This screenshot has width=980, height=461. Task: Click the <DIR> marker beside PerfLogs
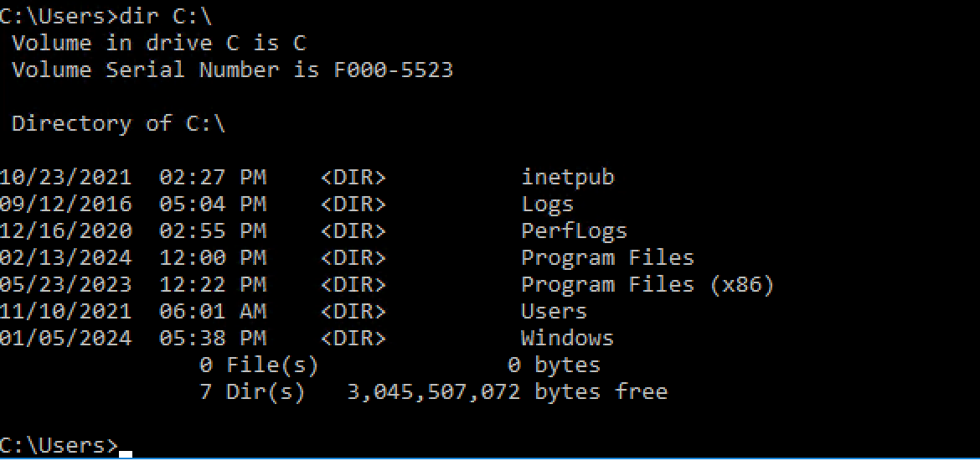pos(353,231)
